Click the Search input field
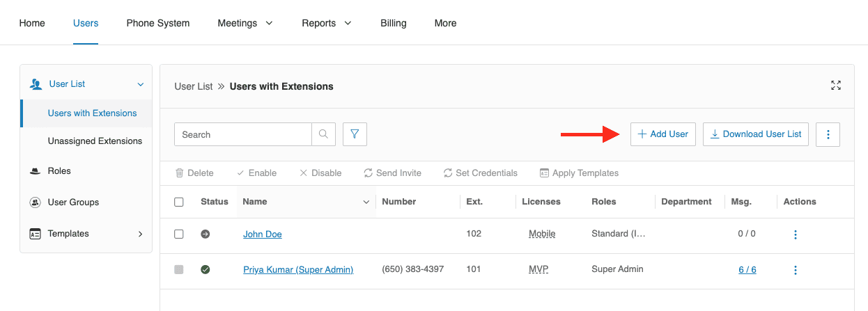 click(x=242, y=134)
